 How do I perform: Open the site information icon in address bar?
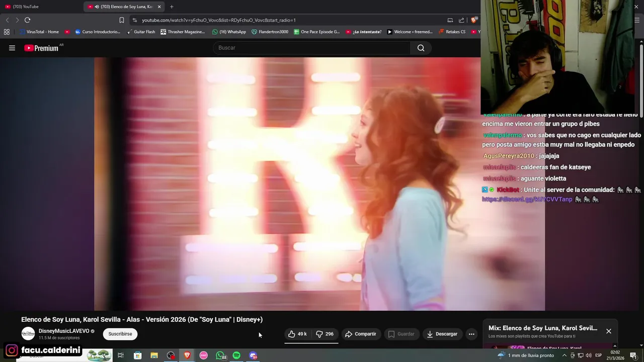pos(134,20)
